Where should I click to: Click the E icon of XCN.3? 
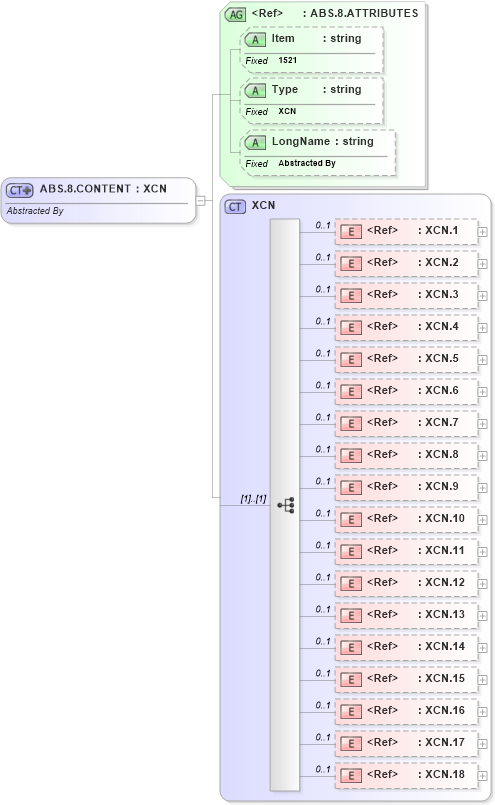351,296
